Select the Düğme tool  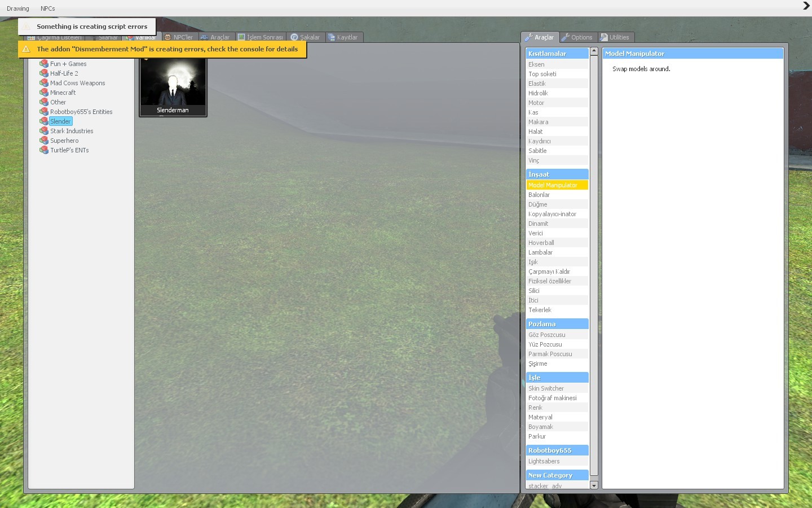557,204
